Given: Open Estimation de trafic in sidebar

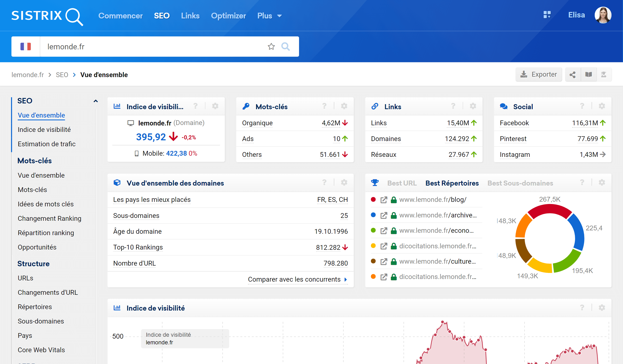Looking at the screenshot, I should pyautogui.click(x=46, y=144).
